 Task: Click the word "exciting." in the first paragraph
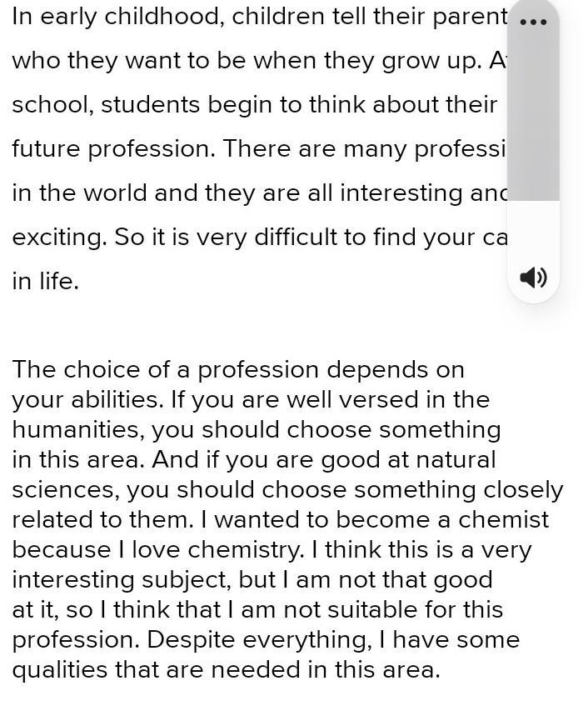click(60, 238)
